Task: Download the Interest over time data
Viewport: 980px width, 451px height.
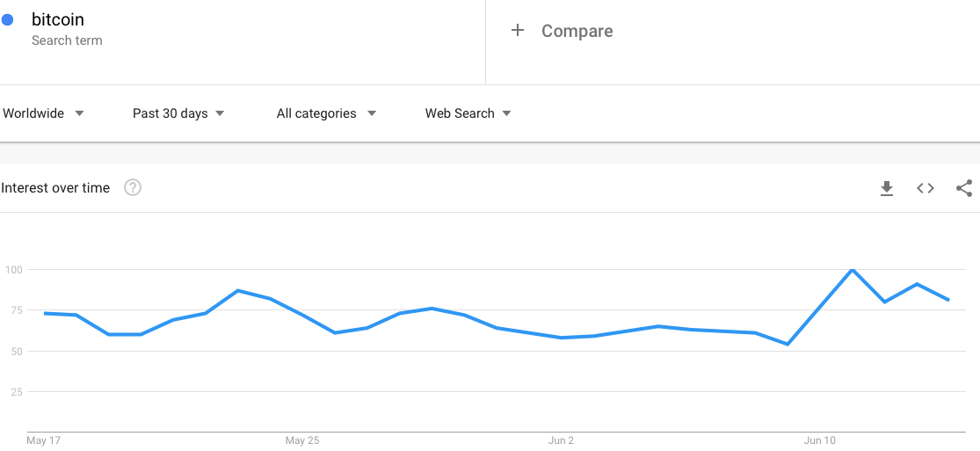Action: [886, 188]
